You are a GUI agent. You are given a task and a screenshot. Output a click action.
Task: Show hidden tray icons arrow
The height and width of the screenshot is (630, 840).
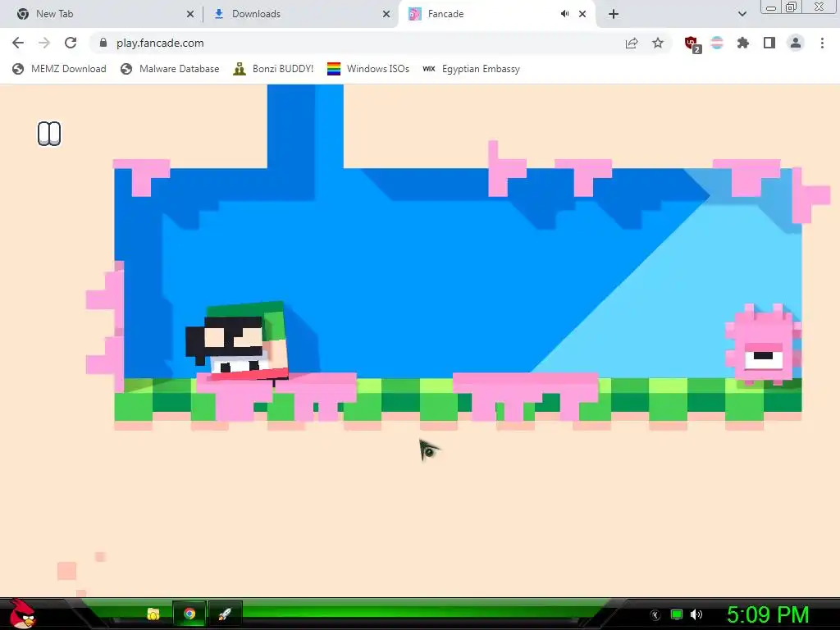click(655, 615)
